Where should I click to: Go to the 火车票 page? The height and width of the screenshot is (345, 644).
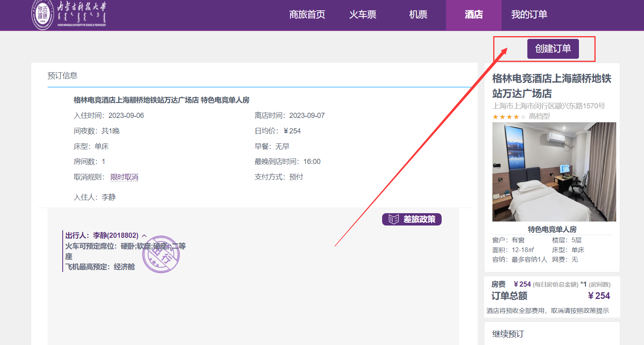click(363, 15)
